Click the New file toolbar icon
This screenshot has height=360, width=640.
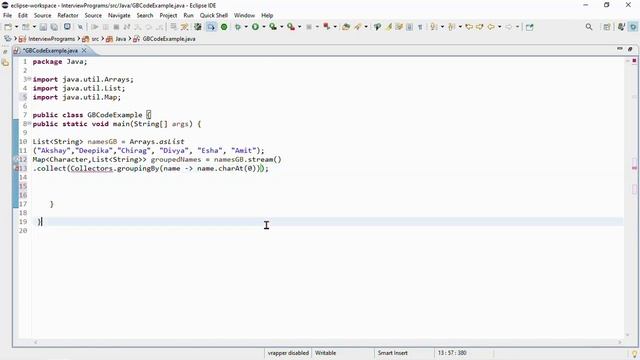coord(8,27)
